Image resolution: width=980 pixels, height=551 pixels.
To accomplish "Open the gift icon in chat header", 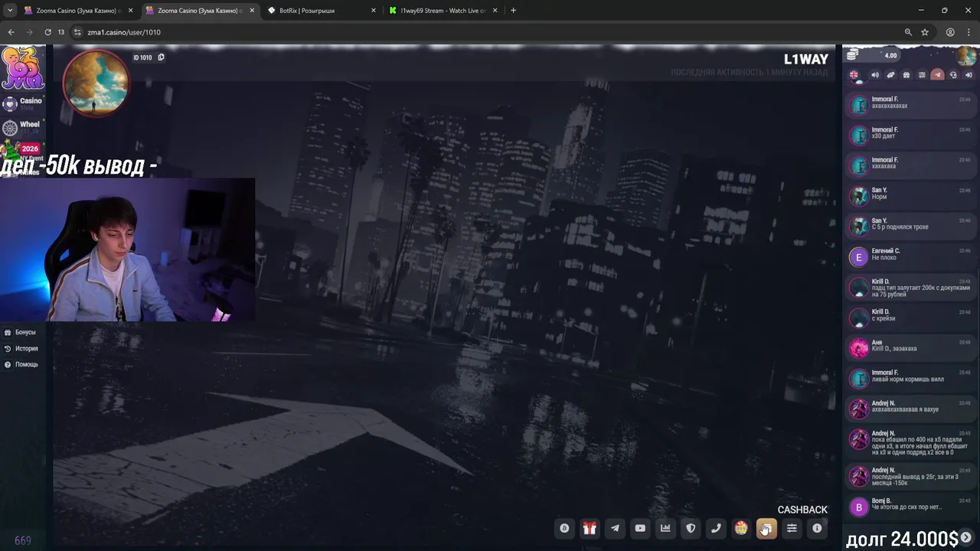I will [x=906, y=75].
